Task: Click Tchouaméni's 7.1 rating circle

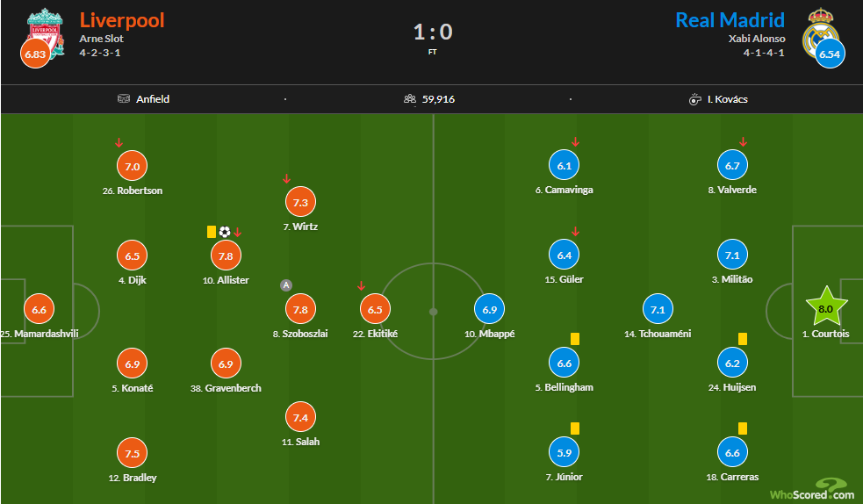Action: [x=658, y=309]
